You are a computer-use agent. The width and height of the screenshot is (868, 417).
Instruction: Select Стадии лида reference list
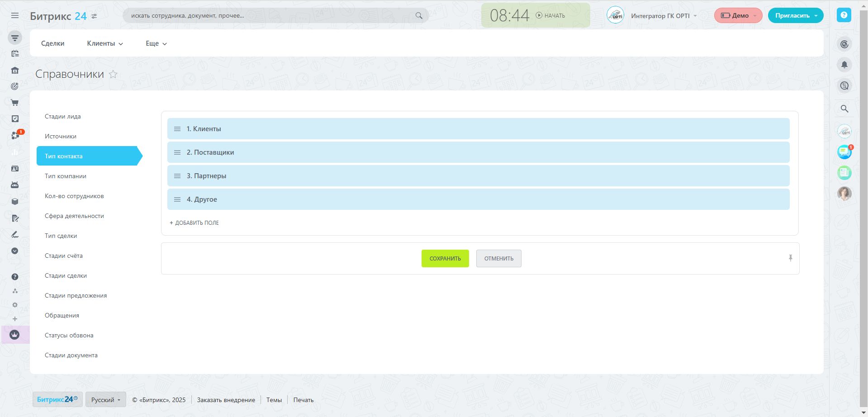63,117
